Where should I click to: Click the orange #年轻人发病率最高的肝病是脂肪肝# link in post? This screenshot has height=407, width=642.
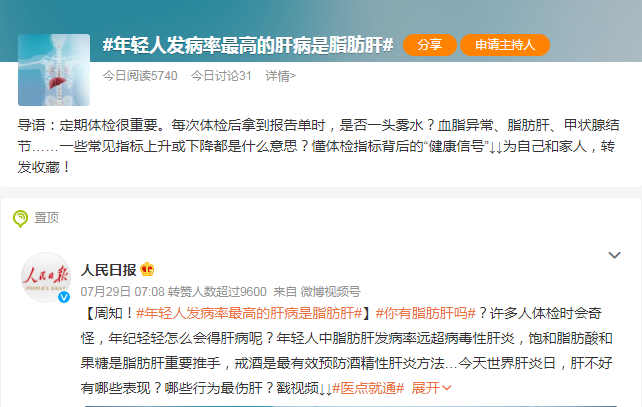[x=249, y=314]
